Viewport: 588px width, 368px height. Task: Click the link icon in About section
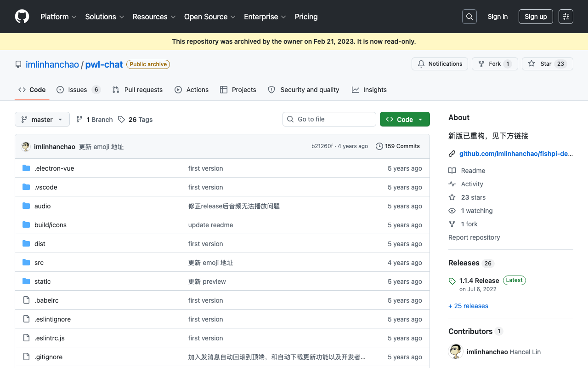(452, 154)
